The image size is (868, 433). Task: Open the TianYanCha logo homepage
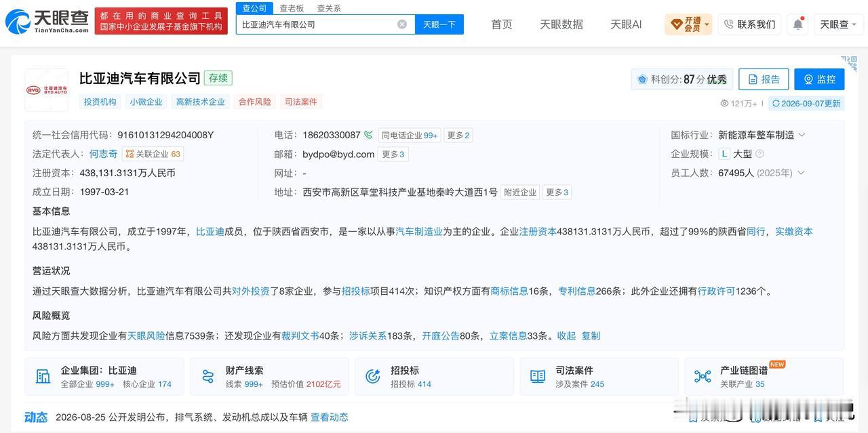coord(47,22)
